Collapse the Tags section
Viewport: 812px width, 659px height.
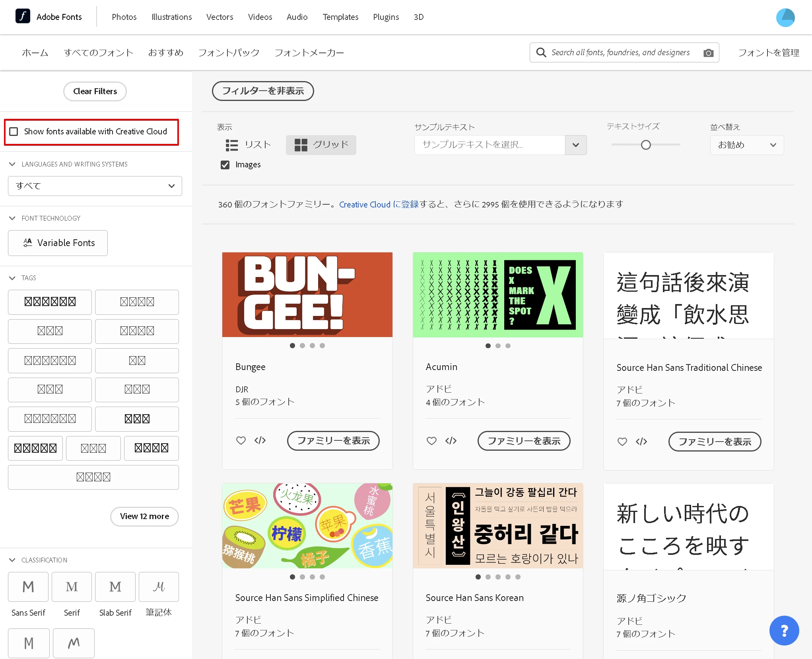click(x=12, y=278)
